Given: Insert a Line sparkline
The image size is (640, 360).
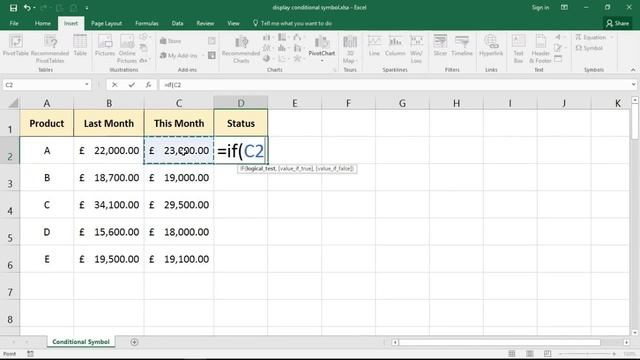Looking at the screenshot, I should (x=374, y=45).
